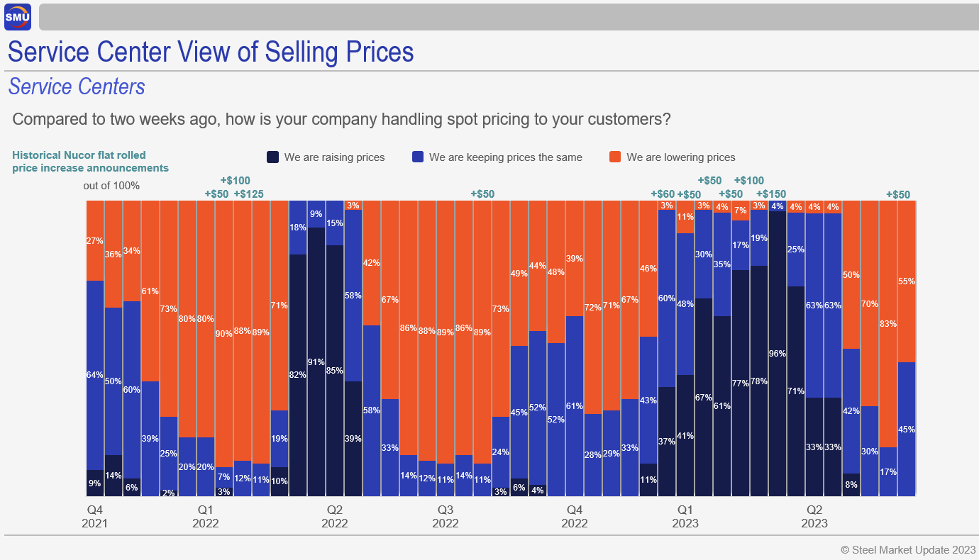This screenshot has height=560, width=979.
Task: Click the Q3 2022 axis label
Action: pyautogui.click(x=446, y=517)
